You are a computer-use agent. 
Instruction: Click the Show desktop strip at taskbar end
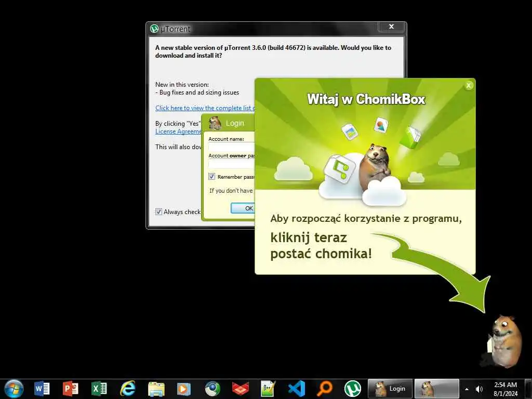[528, 389]
